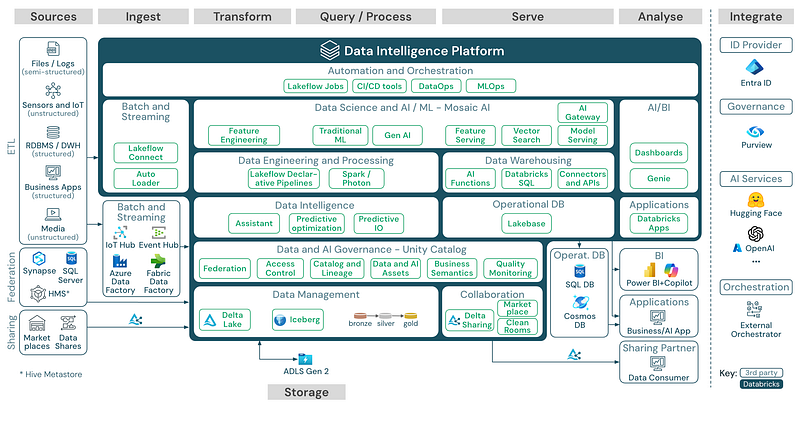Click the Purview governance icon
Viewport: 800px width, 434px height.
click(x=756, y=132)
